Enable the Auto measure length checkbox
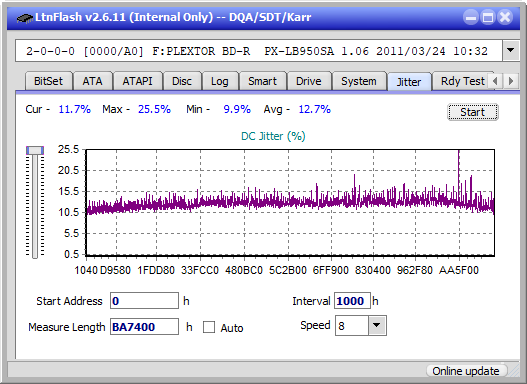 click(209, 327)
